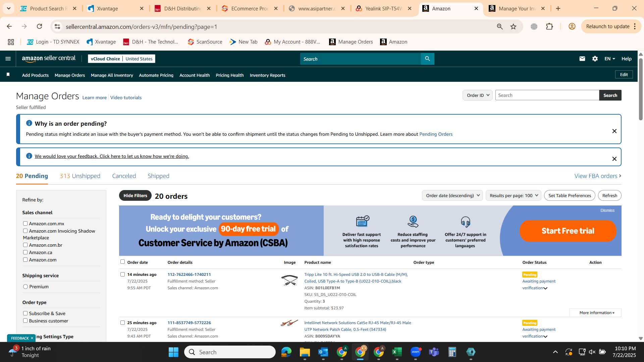Open Outlook from the taskbar
The height and width of the screenshot is (362, 644).
point(323,352)
